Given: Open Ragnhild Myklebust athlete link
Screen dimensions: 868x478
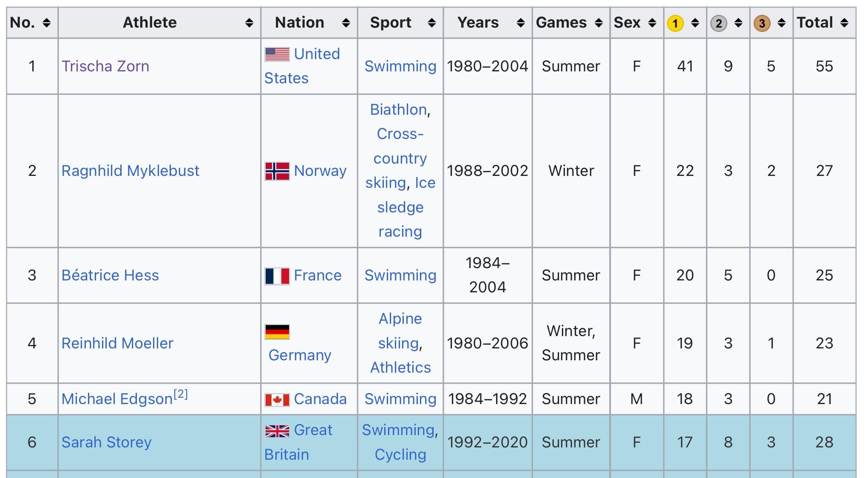Looking at the screenshot, I should click(x=130, y=171).
